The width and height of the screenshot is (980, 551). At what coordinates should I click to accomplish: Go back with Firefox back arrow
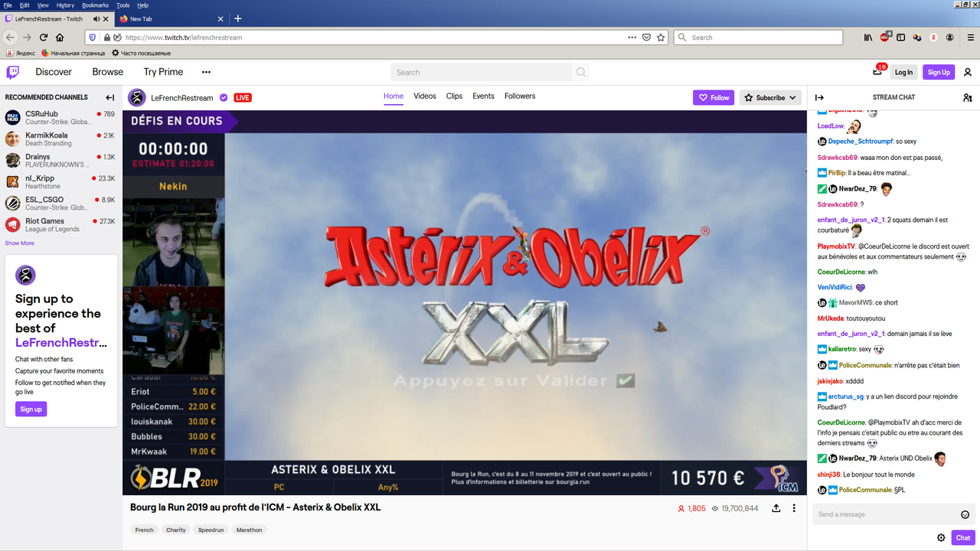coord(11,37)
